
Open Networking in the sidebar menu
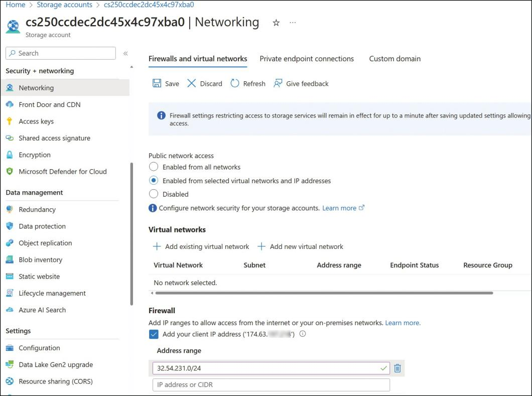(65, 88)
